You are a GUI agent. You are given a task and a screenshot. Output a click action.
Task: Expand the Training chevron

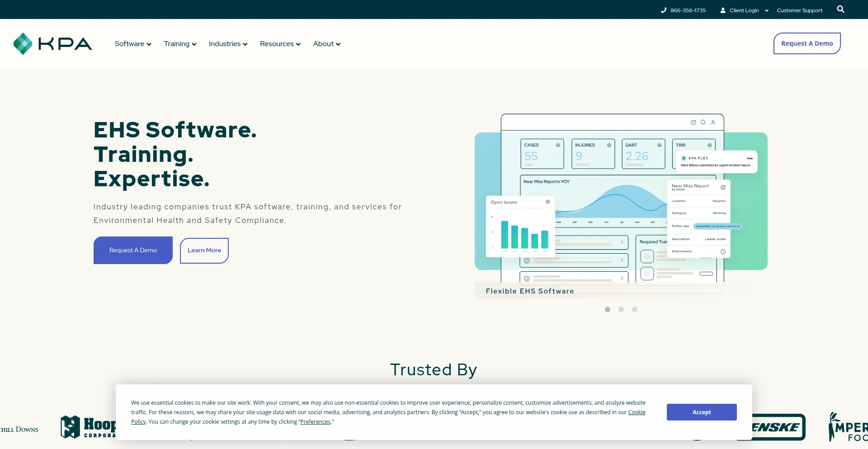click(194, 44)
